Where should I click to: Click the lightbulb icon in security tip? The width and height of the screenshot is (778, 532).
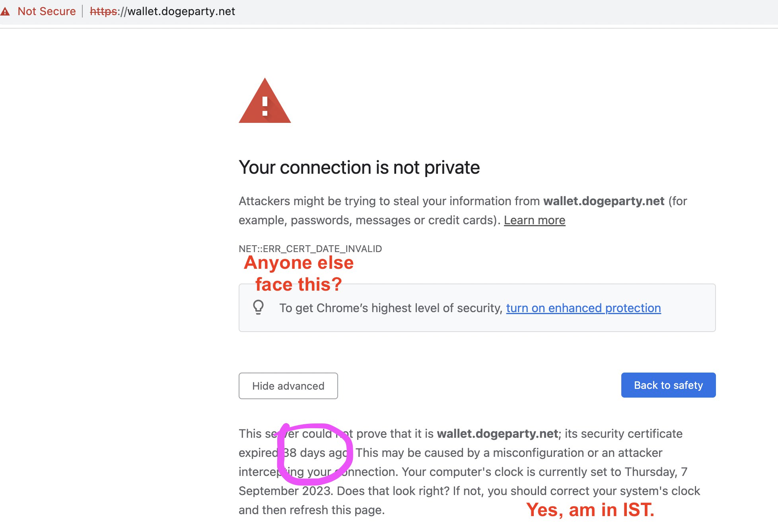point(259,307)
